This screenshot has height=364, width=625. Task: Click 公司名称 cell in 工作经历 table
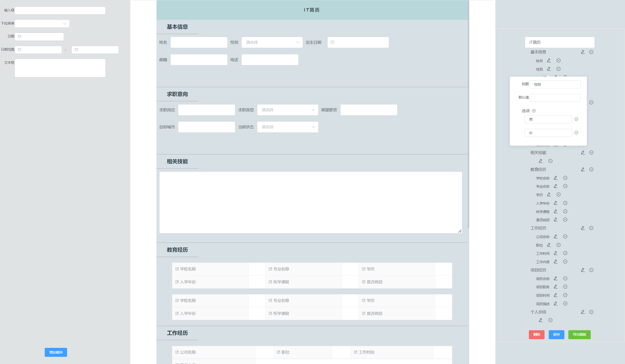pyautogui.click(x=214, y=352)
